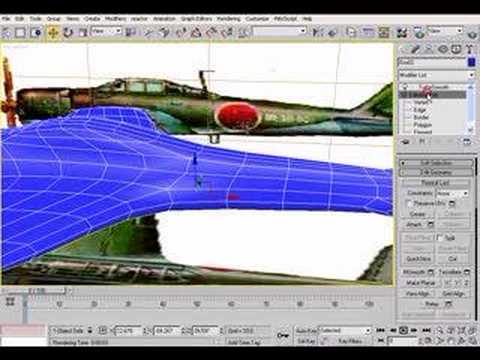Viewport: 480px width, 360px height.
Task: Click the Quick Render teapot icon
Action: click(x=472, y=33)
